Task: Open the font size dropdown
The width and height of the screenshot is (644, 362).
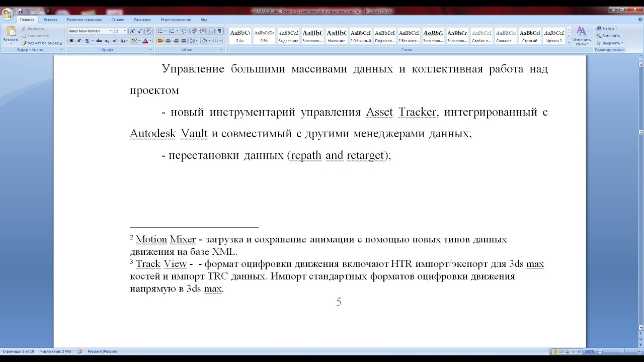Action: pos(125,31)
